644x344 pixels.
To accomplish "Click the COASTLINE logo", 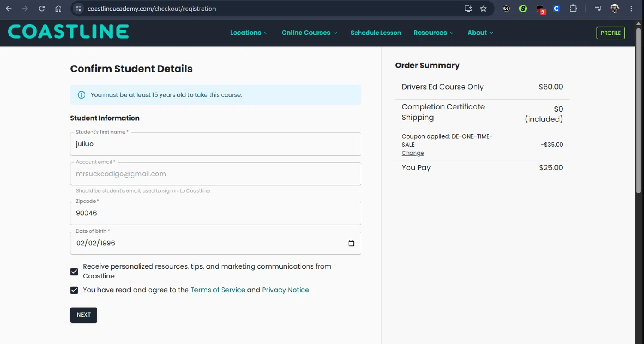I will click(x=68, y=32).
